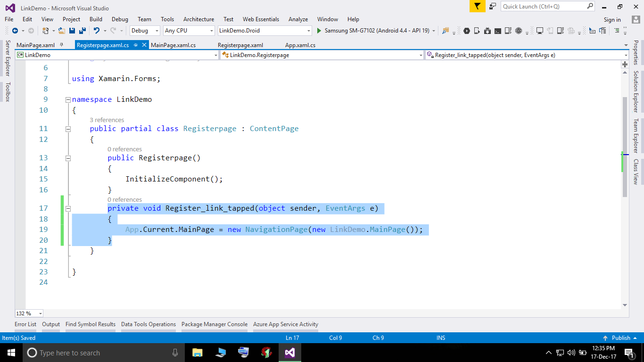This screenshot has height=362, width=644.
Task: Select the Undo icon on the toolbar
Action: pyautogui.click(x=97, y=31)
